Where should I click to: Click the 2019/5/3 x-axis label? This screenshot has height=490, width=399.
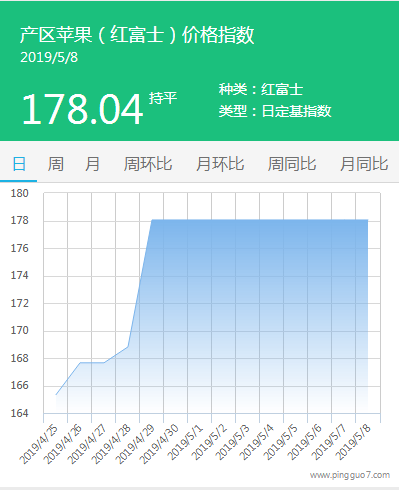click(x=233, y=443)
